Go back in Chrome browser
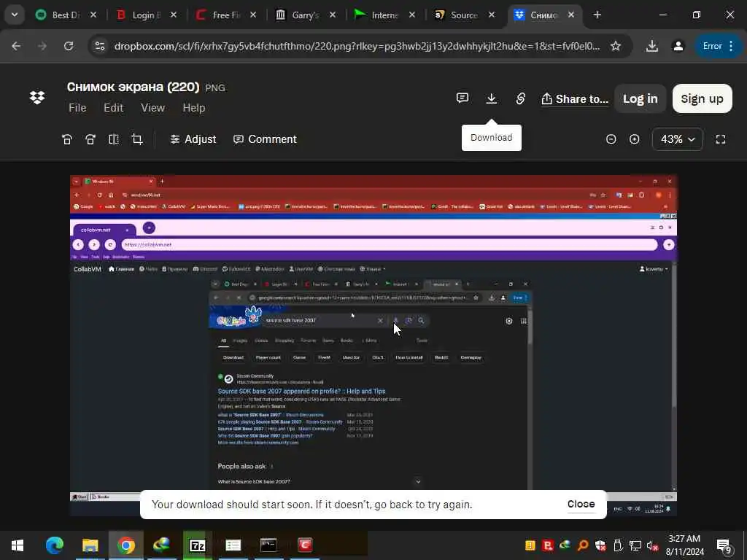The image size is (747, 560). (x=16, y=46)
